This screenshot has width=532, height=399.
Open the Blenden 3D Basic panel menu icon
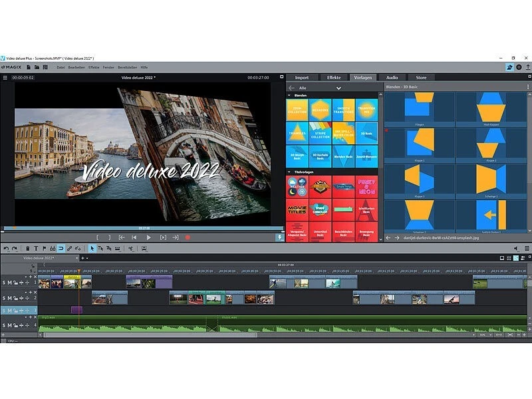527,86
